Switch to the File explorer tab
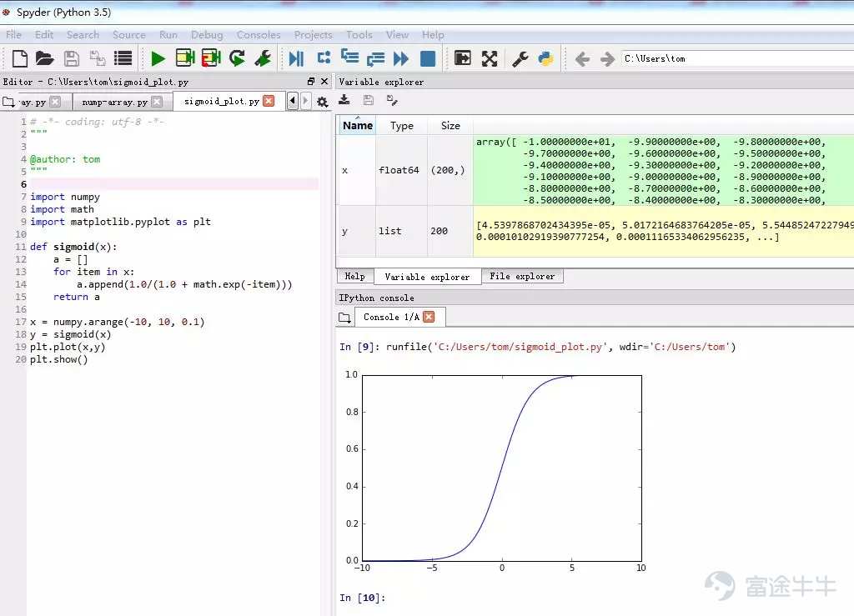 point(522,276)
